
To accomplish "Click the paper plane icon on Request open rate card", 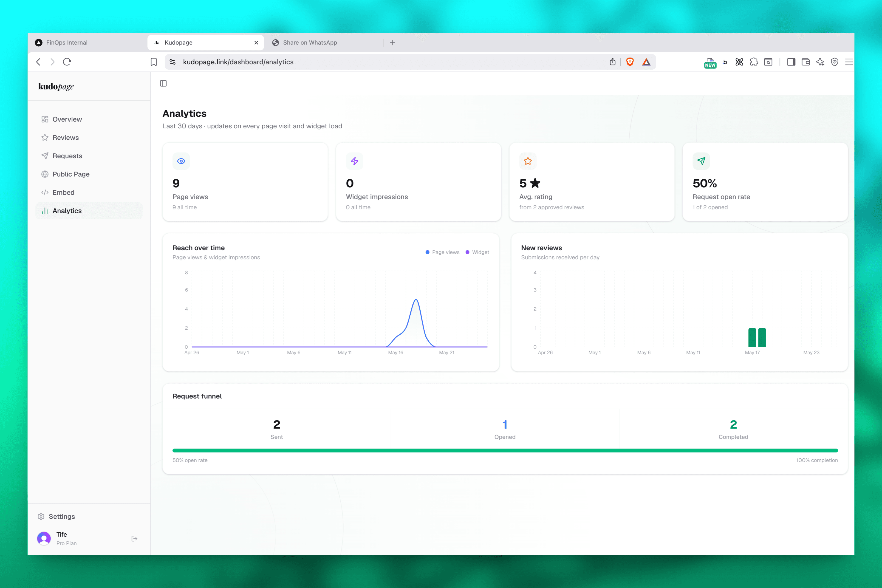I will [x=701, y=161].
